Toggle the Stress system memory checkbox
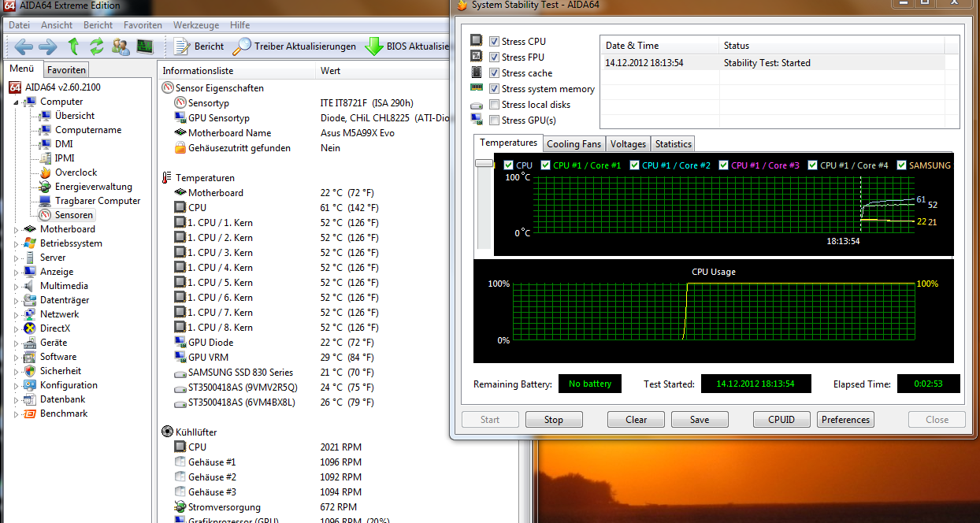 point(494,89)
